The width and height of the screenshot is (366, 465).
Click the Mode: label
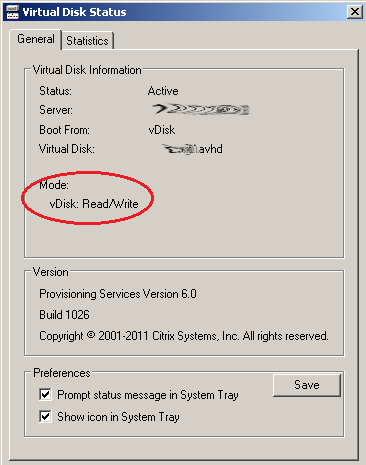[x=54, y=185]
